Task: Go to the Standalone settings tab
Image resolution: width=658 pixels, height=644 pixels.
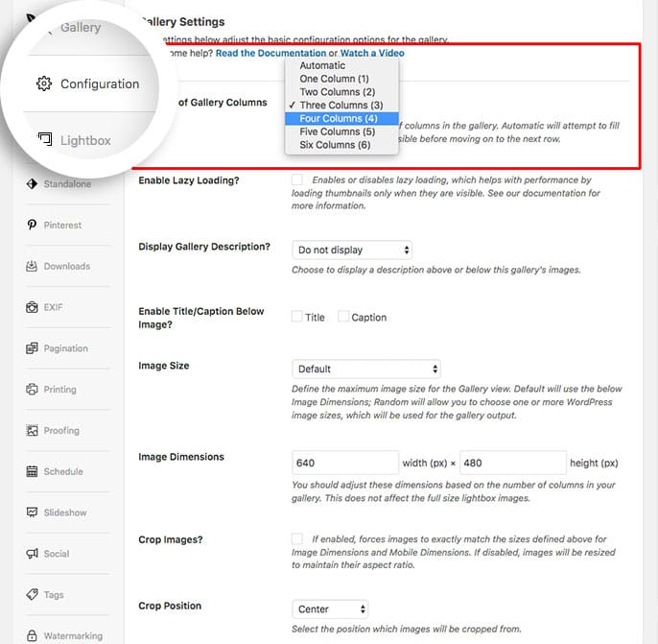Action: (67, 184)
